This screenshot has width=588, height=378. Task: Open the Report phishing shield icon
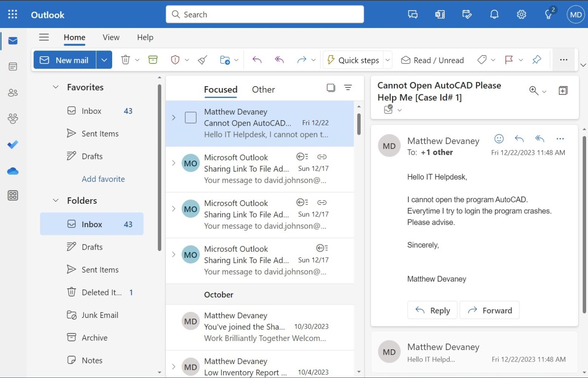[x=175, y=60]
